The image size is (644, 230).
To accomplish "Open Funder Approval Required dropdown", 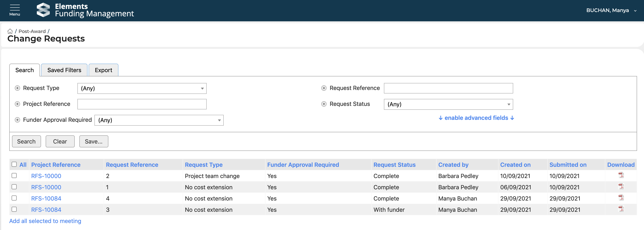I will point(159,120).
